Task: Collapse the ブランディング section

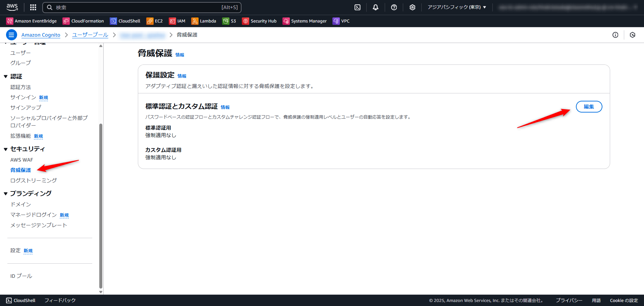Action: click(x=6, y=194)
